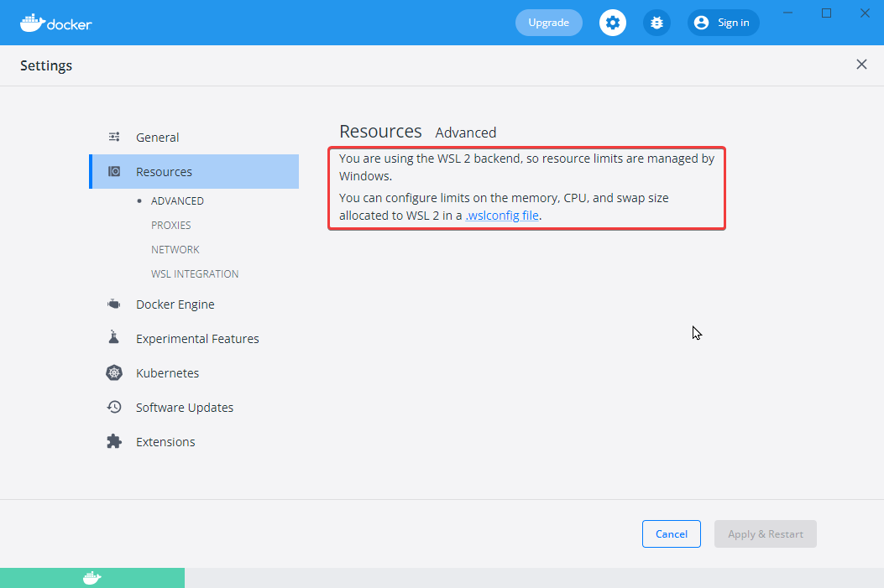The height and width of the screenshot is (588, 884).
Task: Open the .wslconfig file link
Action: (502, 216)
